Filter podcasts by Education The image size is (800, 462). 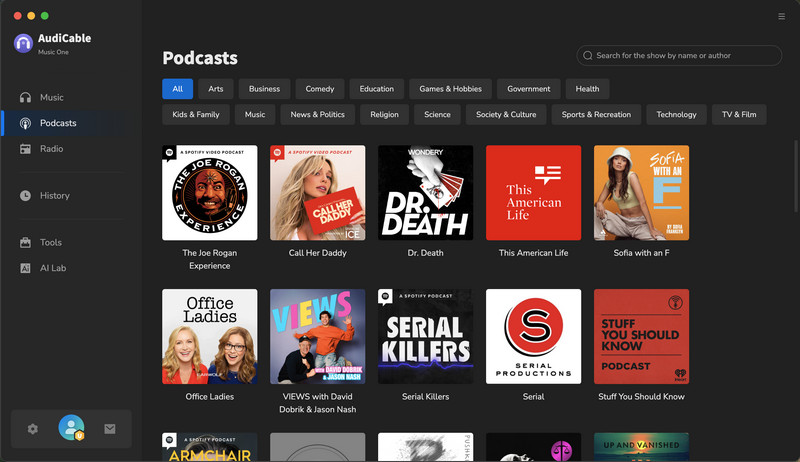[x=377, y=89]
